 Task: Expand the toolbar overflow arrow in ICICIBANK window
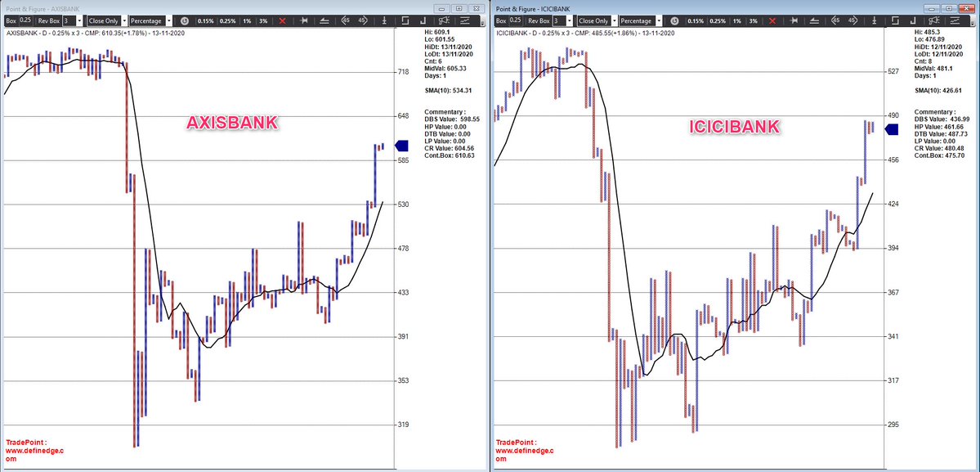(x=973, y=23)
